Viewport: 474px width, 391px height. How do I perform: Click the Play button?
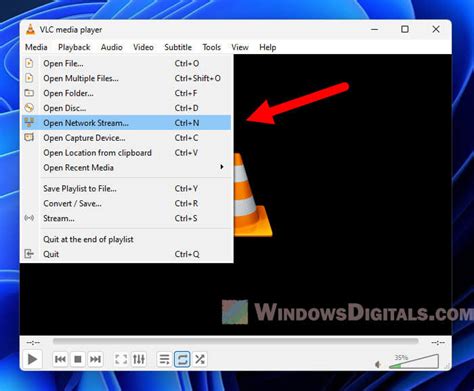coord(32,359)
